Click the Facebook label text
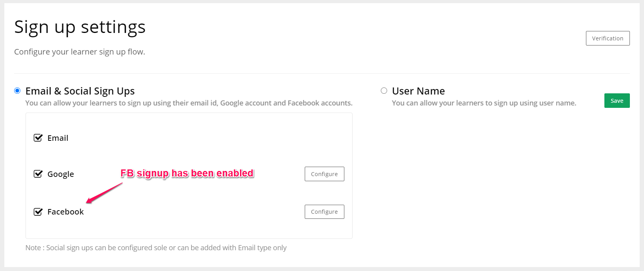This screenshot has height=271, width=644. point(65,212)
